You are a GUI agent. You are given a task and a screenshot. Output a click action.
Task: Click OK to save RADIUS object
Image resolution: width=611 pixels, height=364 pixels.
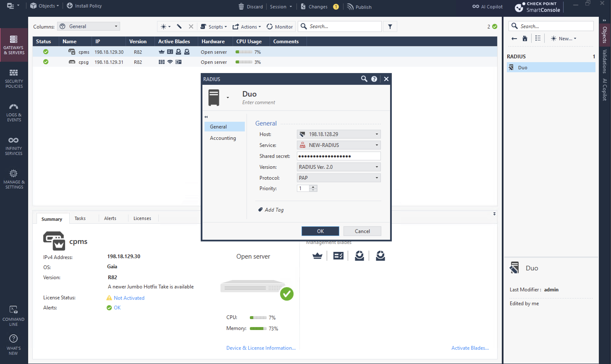(x=320, y=231)
